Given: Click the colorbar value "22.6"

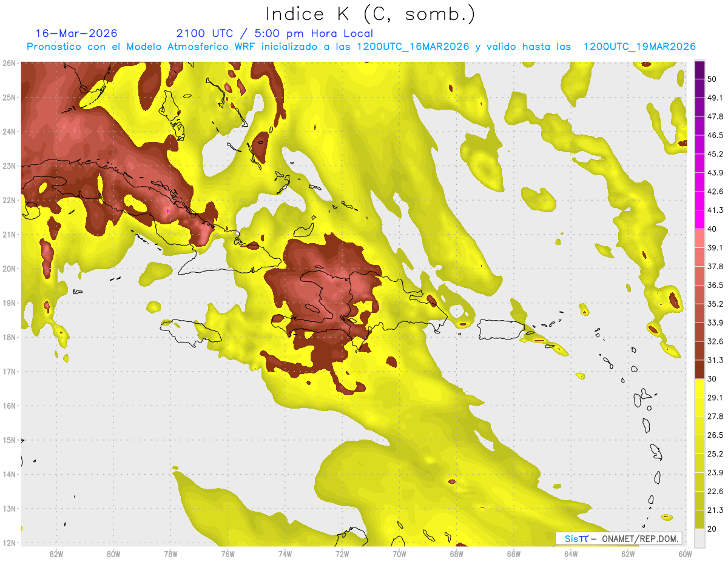Looking at the screenshot, I should coord(715,492).
